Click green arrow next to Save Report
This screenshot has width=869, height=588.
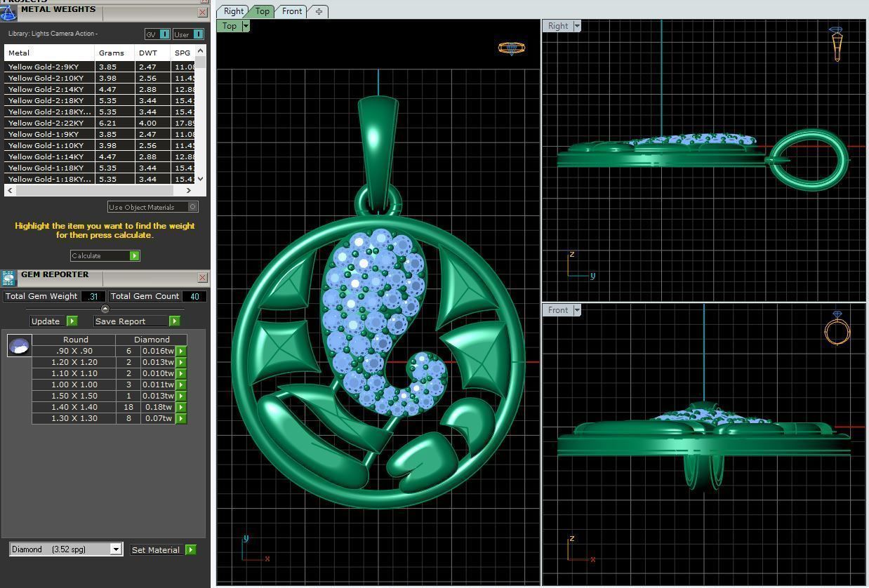[x=174, y=321]
